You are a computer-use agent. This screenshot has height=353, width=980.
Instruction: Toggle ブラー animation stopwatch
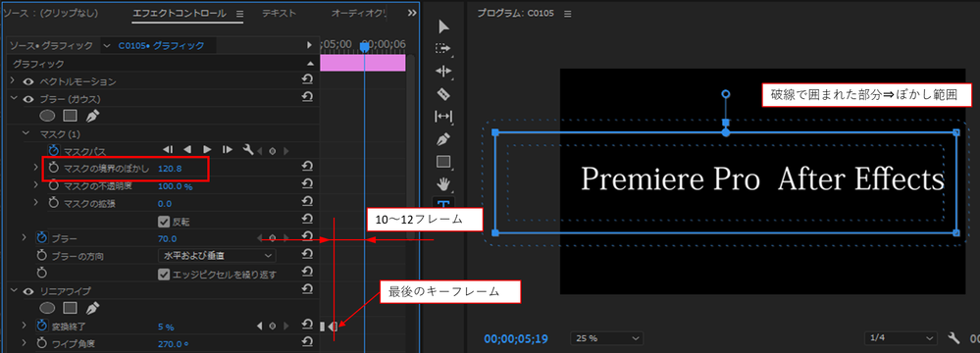pyautogui.click(x=42, y=238)
